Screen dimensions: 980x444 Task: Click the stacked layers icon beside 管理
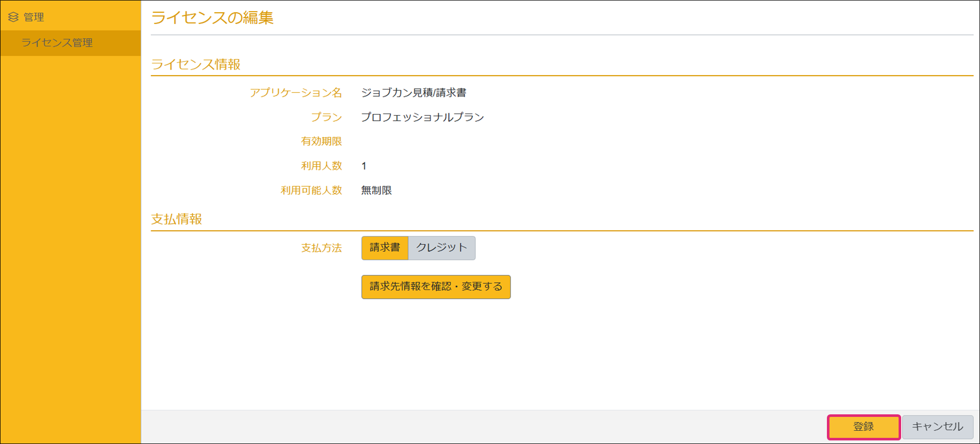[13, 17]
